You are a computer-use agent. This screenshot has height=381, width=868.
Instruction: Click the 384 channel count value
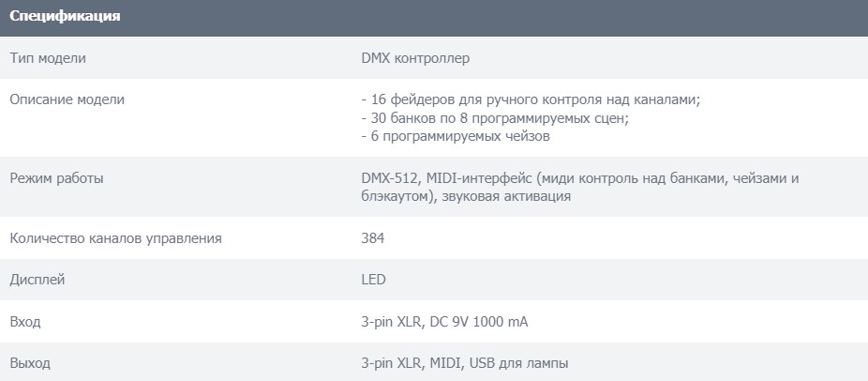[x=372, y=238]
